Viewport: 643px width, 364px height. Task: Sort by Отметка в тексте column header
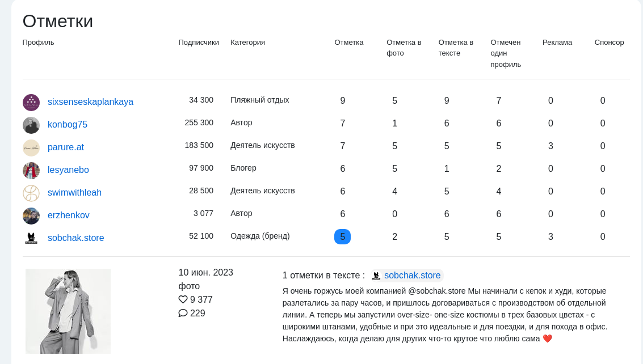(456, 48)
